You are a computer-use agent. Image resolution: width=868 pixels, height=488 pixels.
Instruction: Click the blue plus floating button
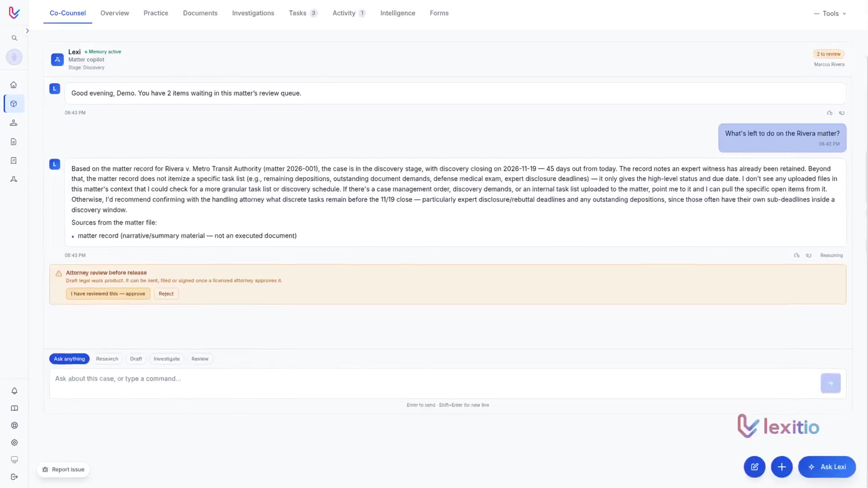pyautogui.click(x=782, y=467)
